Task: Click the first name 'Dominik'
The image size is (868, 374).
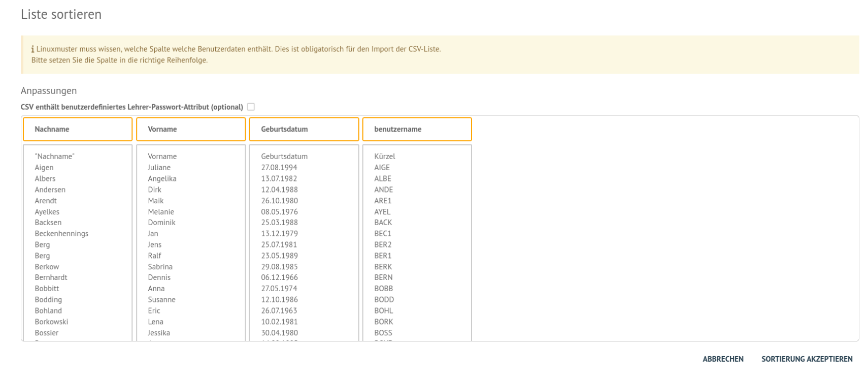Action: click(x=162, y=223)
